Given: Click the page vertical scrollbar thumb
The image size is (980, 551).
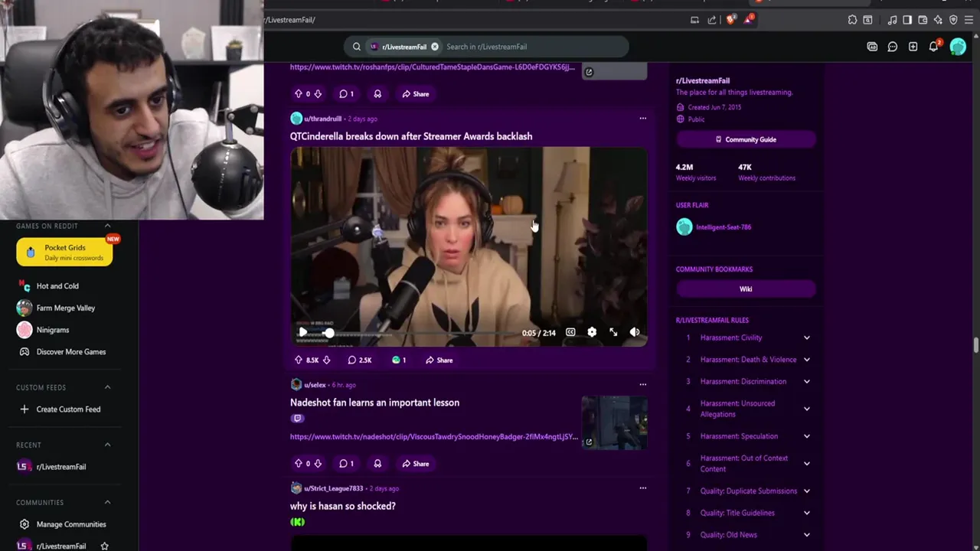Looking at the screenshot, I should (x=975, y=345).
